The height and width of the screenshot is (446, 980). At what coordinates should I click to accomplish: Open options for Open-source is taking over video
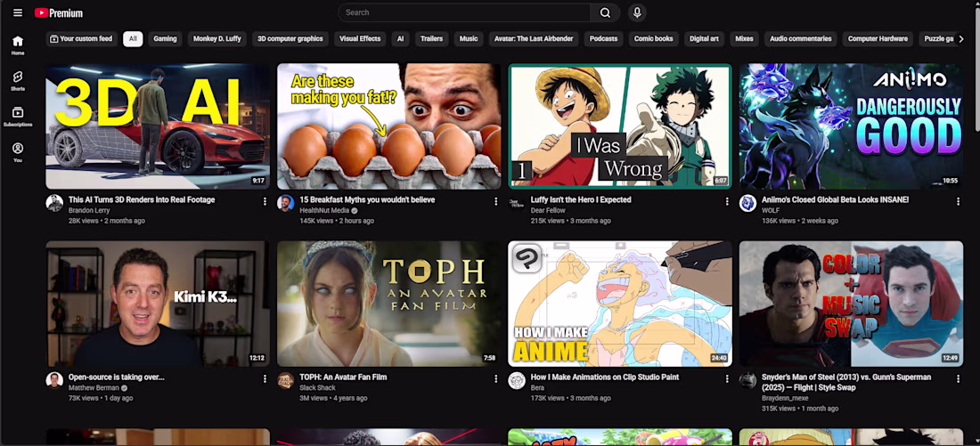coord(265,378)
